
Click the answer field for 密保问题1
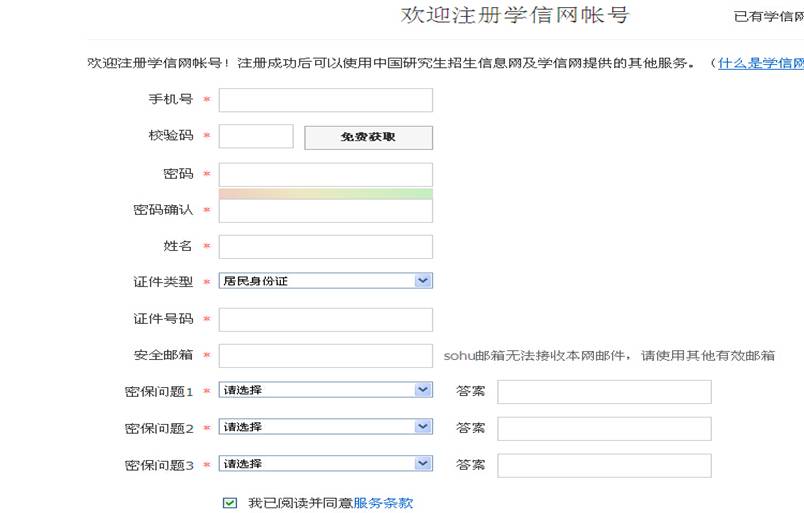point(604,391)
